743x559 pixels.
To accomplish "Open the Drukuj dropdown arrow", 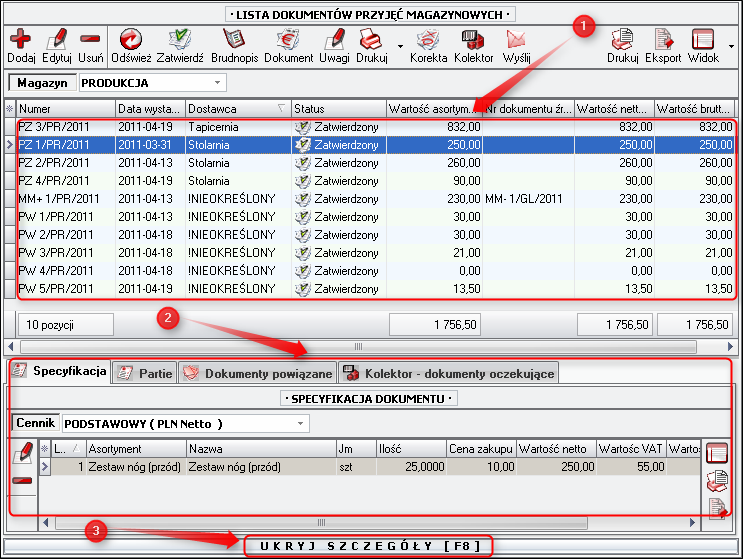I will pos(400,46).
